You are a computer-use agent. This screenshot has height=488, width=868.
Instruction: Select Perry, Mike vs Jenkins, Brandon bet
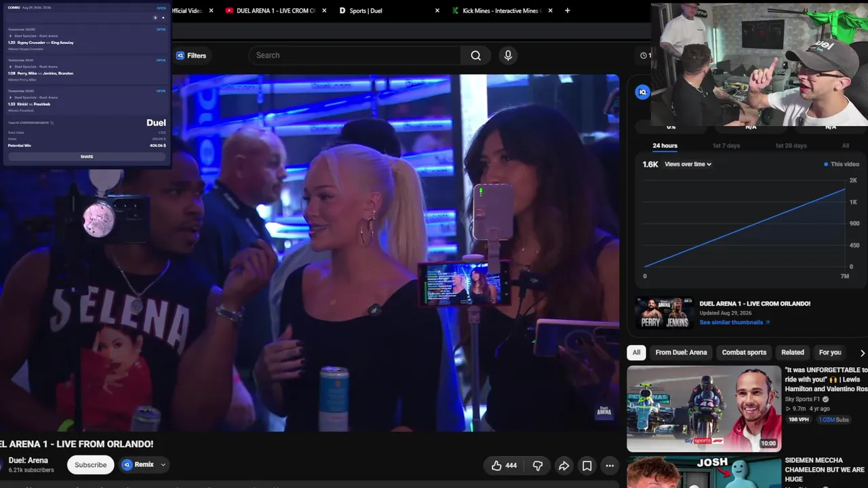point(87,70)
